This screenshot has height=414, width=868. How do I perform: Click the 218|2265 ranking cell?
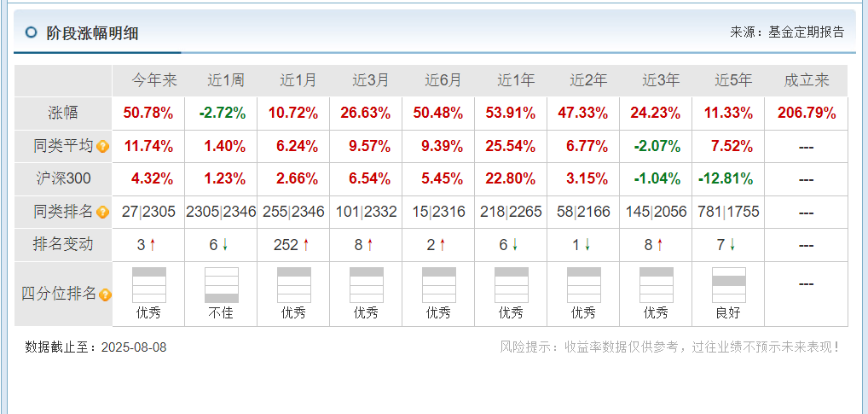511,212
